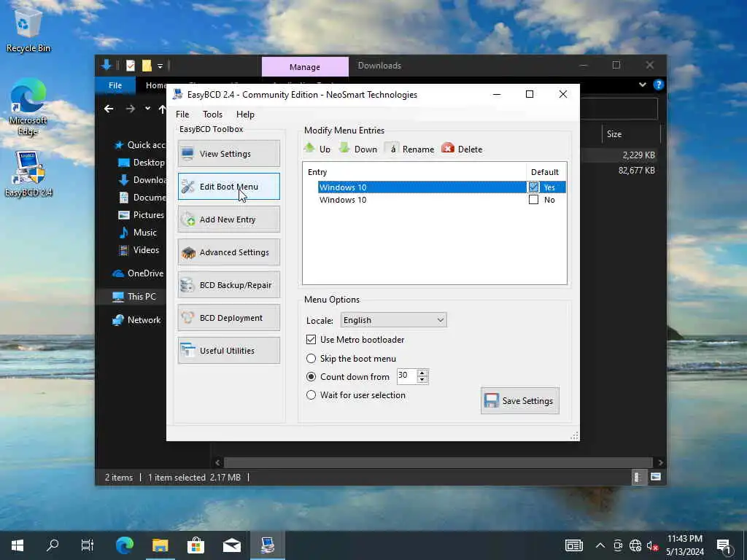Save Settings in Menu Options
This screenshot has width=747, height=560.
[519, 400]
